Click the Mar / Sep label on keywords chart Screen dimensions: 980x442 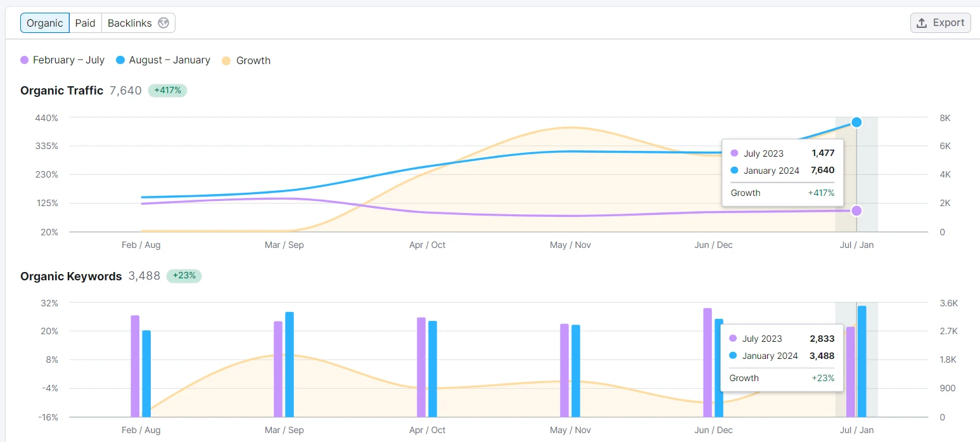point(284,430)
